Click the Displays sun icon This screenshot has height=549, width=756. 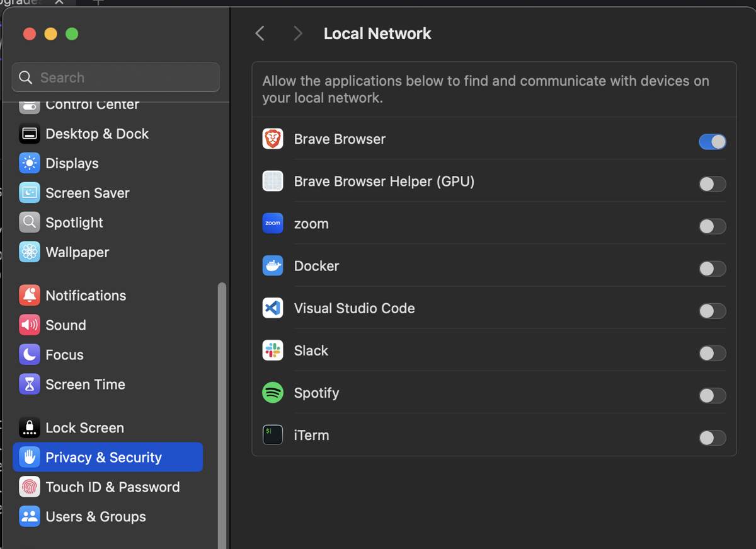30,163
